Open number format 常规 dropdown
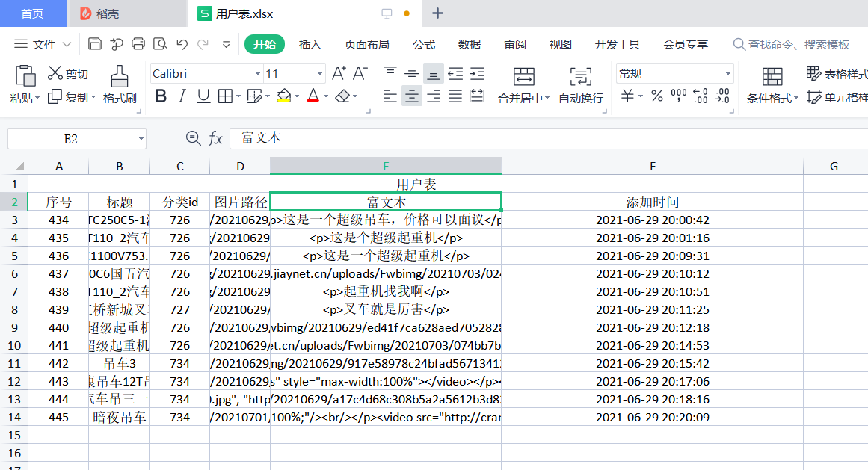 coord(728,73)
